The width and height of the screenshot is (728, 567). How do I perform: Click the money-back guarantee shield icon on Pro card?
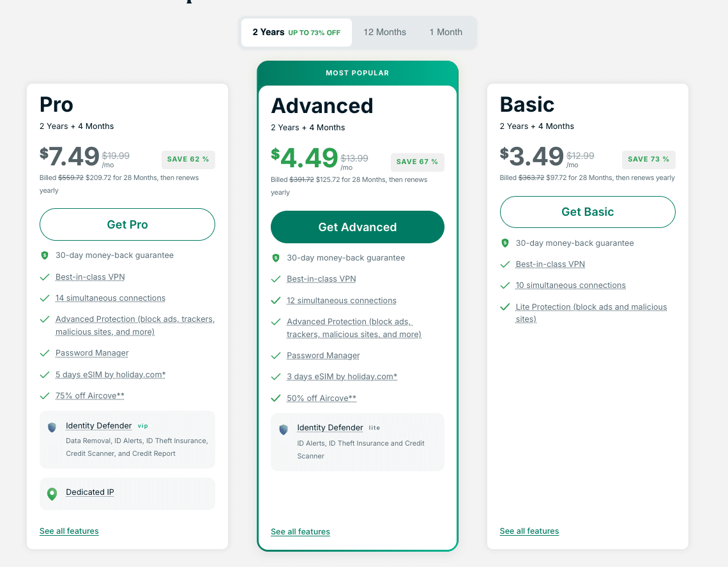(44, 255)
